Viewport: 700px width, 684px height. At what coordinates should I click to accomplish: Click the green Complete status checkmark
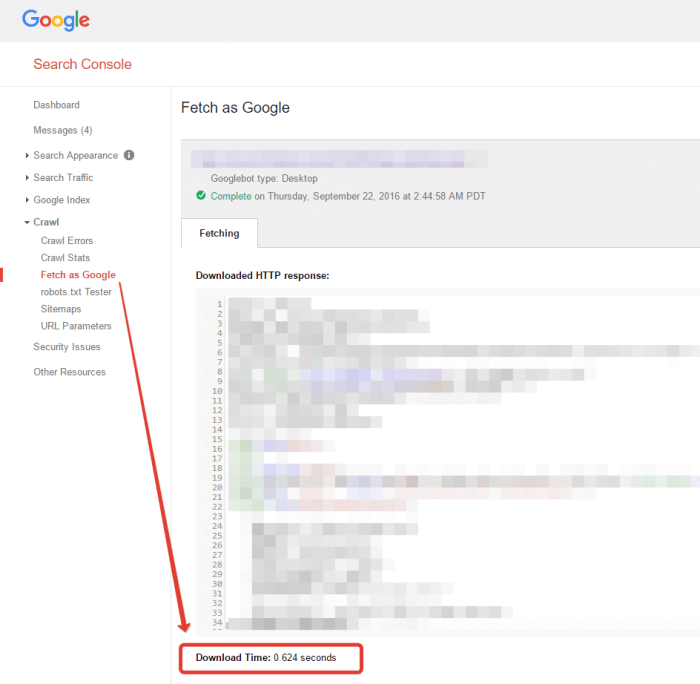coord(201,196)
